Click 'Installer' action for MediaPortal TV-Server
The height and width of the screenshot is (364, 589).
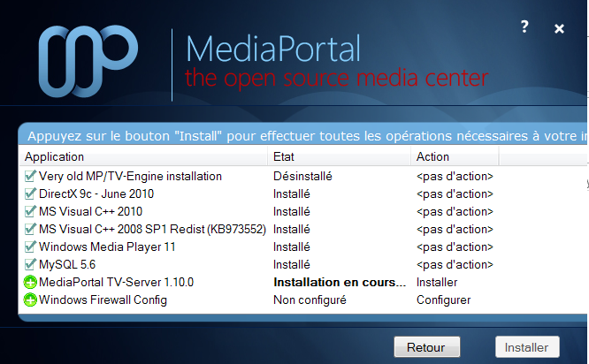pos(437,282)
